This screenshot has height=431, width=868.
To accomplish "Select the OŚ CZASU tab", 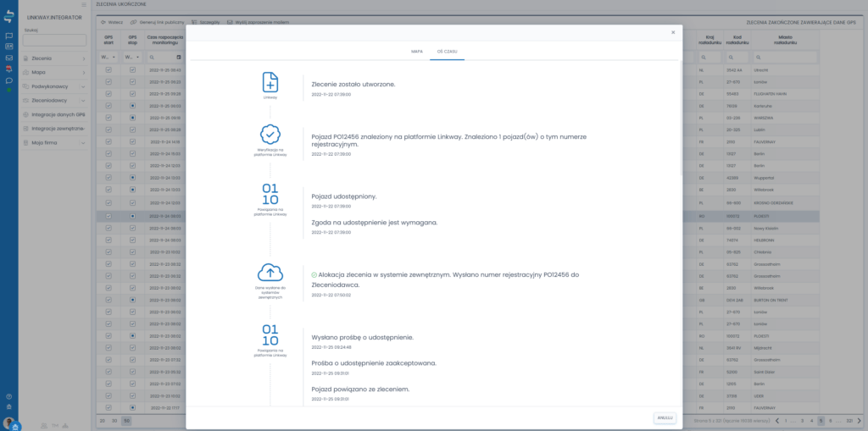I will [x=447, y=52].
